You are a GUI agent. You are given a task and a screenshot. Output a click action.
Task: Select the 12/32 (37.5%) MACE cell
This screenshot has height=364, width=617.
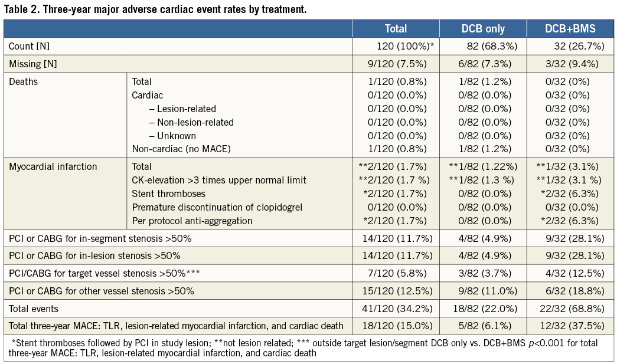click(570, 326)
